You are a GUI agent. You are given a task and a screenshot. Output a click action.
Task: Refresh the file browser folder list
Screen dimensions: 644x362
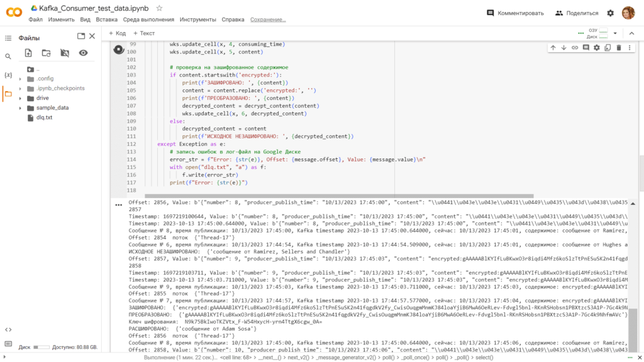pos(47,53)
